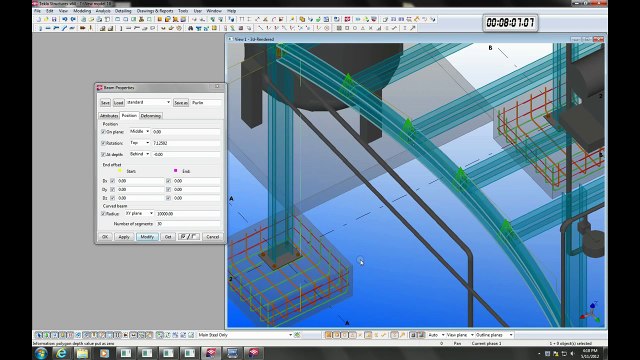The width and height of the screenshot is (640, 360).
Task: Click the toggle-all-checkboxes button beside Get
Action: (x=189, y=237)
